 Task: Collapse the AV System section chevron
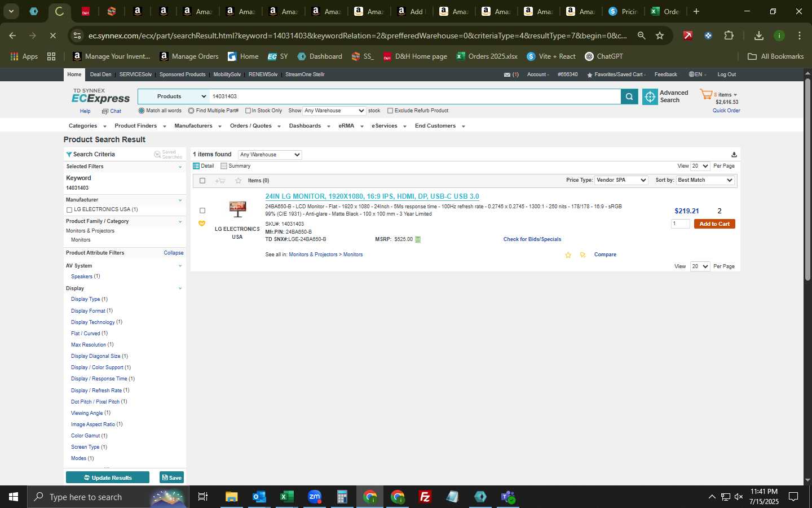(180, 266)
